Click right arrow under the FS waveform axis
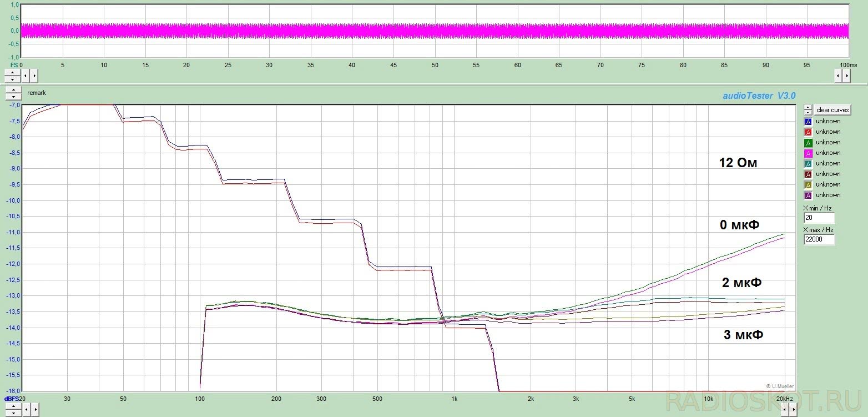This screenshot has height=417, width=868. coord(34,75)
